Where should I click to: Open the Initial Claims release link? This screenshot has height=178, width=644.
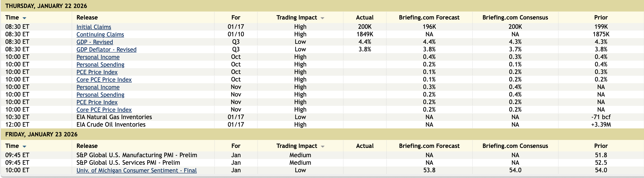coord(94,27)
